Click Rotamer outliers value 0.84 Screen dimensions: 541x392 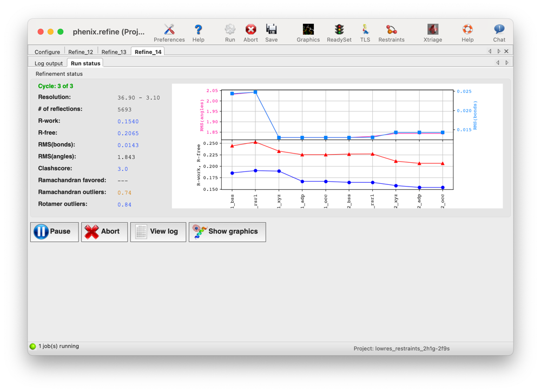point(124,204)
